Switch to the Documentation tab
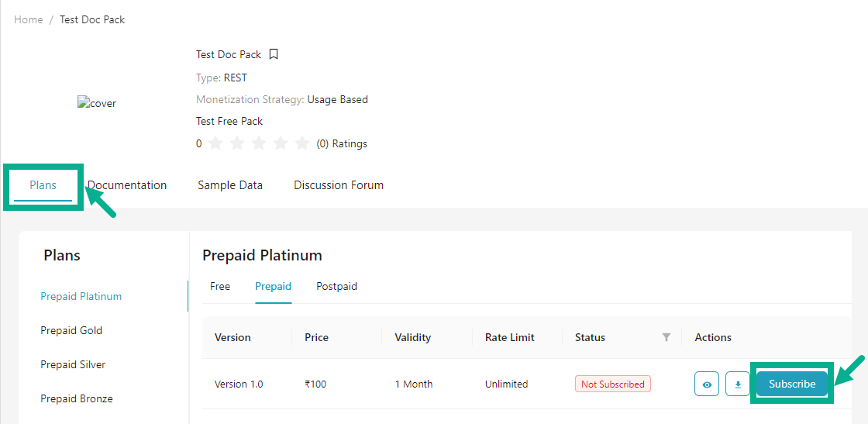Screen dimensions: 868x424 pyautogui.click(x=127, y=185)
